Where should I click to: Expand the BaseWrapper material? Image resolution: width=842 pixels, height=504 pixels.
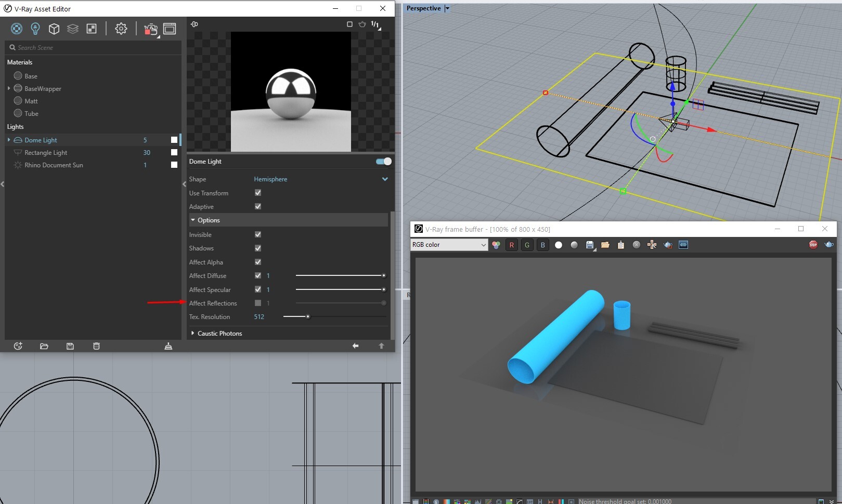(x=9, y=88)
